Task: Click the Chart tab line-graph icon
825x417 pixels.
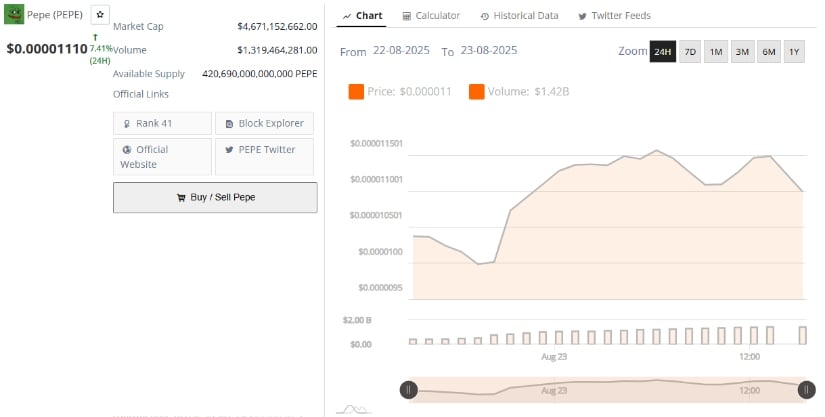Action: click(x=347, y=16)
